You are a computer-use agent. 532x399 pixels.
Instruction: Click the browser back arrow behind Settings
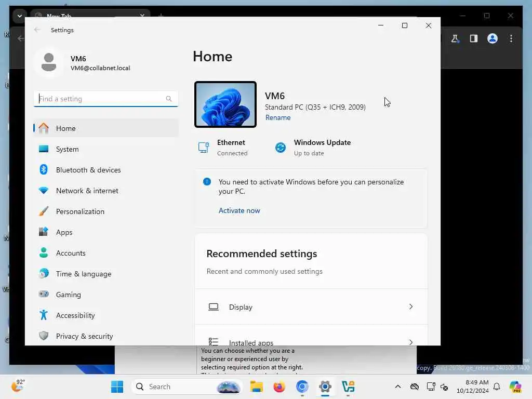point(21,38)
